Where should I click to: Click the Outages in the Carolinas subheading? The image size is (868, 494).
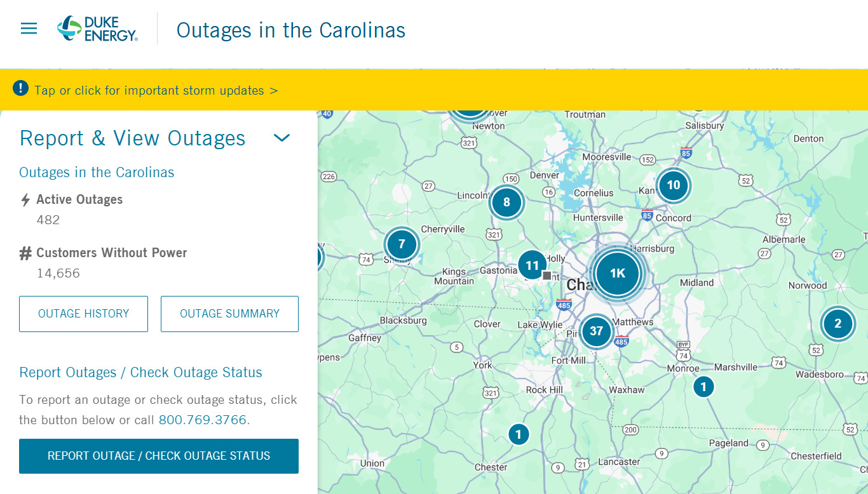click(x=97, y=173)
